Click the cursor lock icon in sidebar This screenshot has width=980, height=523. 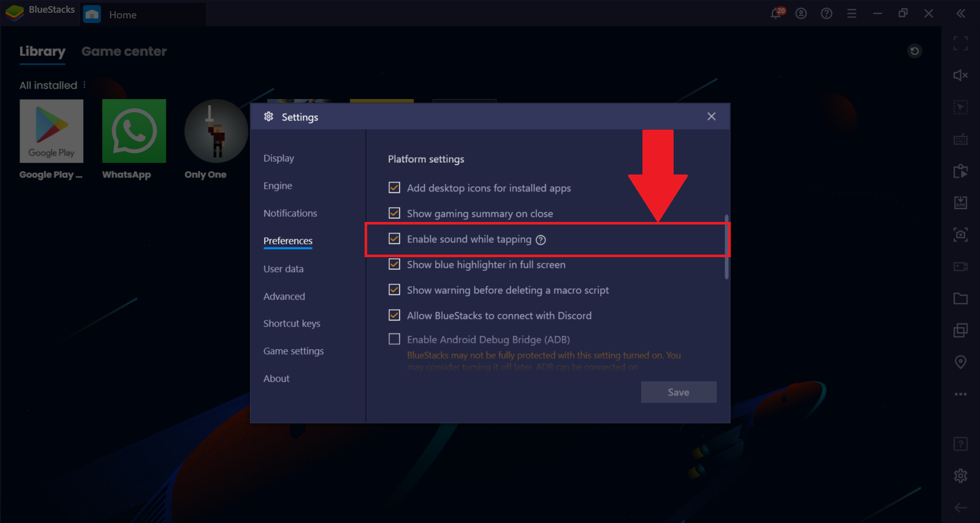[961, 107]
